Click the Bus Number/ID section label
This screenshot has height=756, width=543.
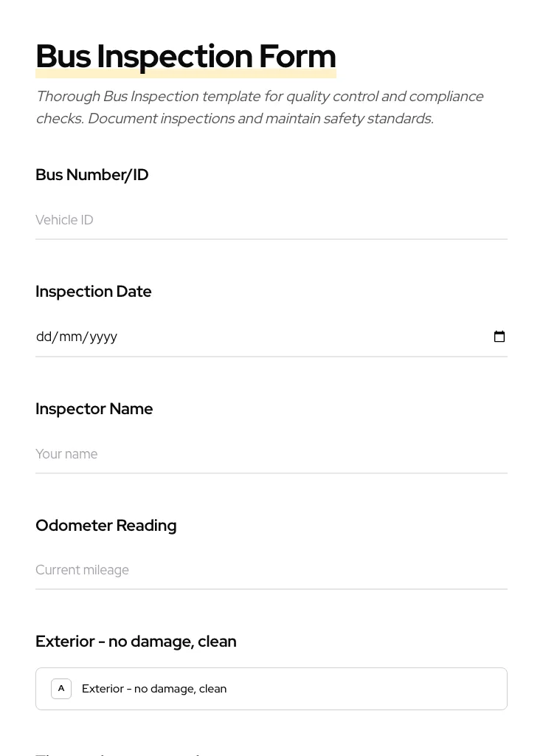(x=91, y=175)
